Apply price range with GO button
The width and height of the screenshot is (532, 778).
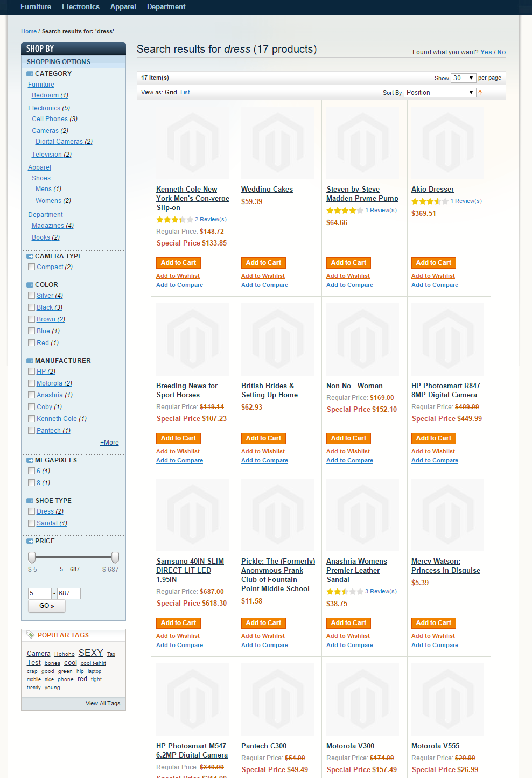pos(47,606)
